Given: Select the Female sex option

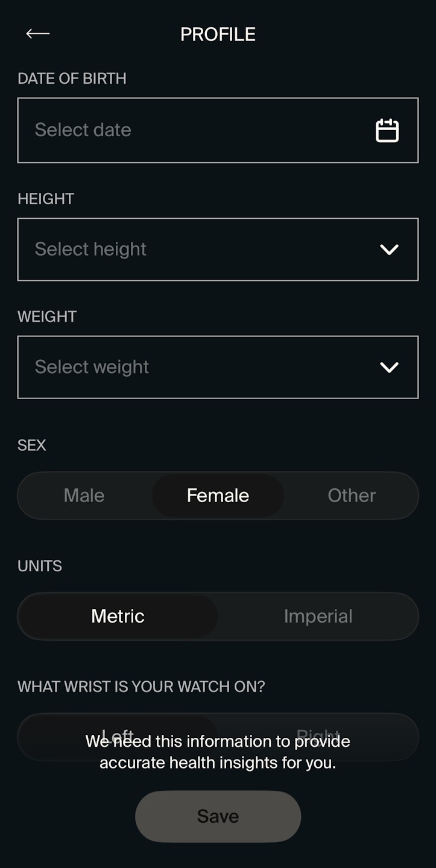Looking at the screenshot, I should pos(218,495).
